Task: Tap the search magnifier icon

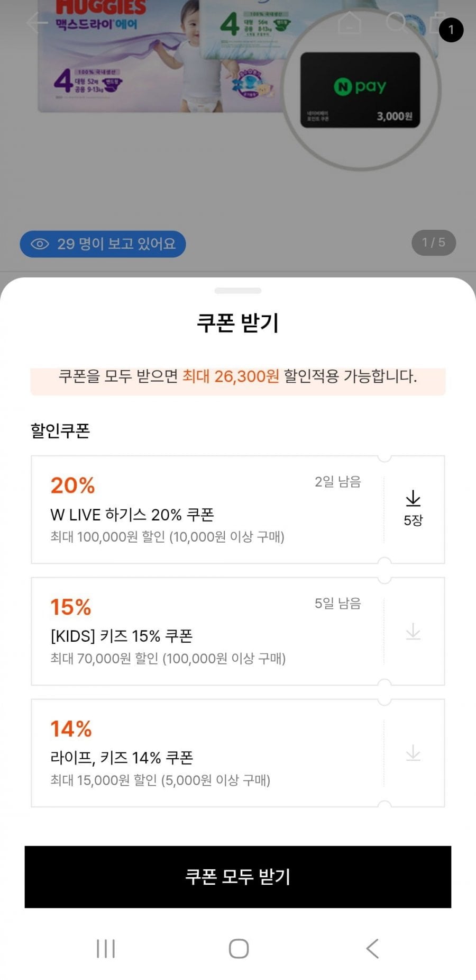Action: coord(397,23)
